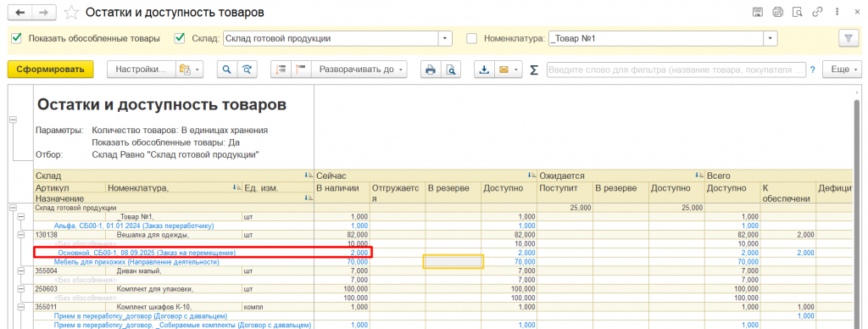The width and height of the screenshot is (868, 329).
Task: Click the printer icon in title bar
Action: pos(778,12)
